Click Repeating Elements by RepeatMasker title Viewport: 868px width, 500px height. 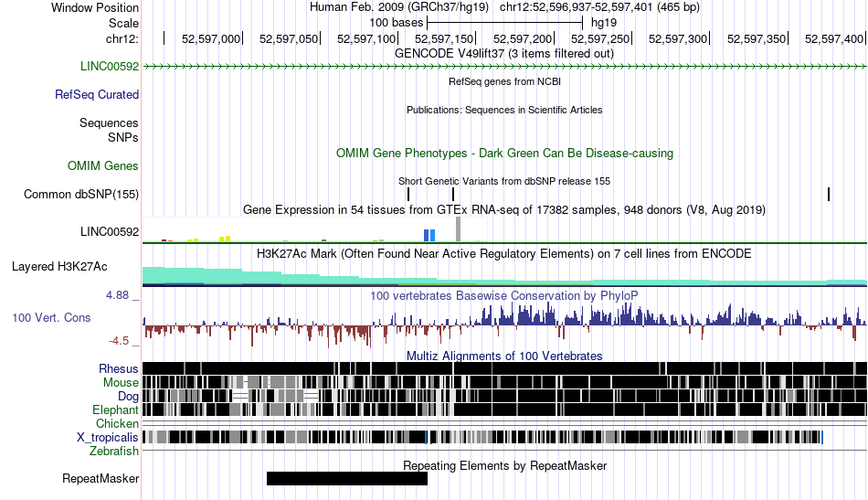(505, 465)
